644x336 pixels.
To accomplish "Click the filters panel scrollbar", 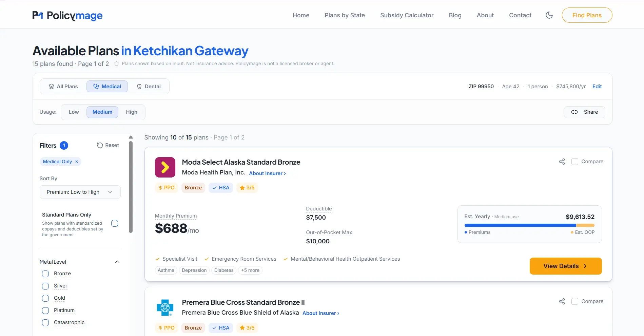I will pos(131,187).
